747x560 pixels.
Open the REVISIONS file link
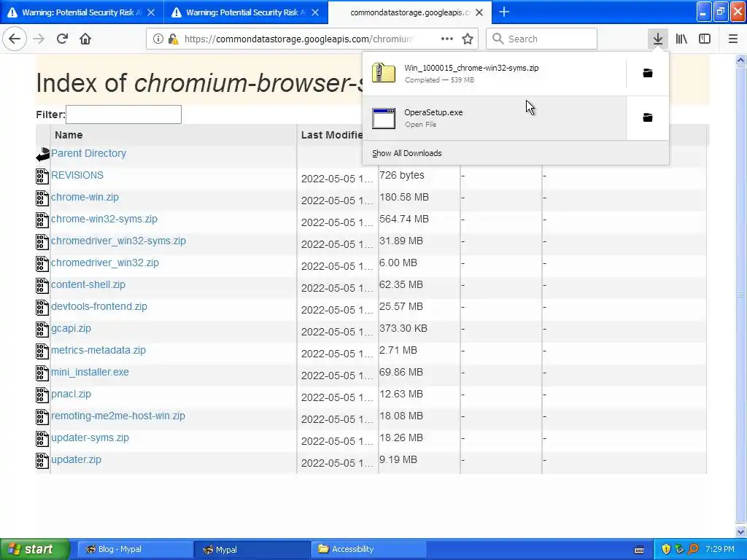(x=77, y=175)
